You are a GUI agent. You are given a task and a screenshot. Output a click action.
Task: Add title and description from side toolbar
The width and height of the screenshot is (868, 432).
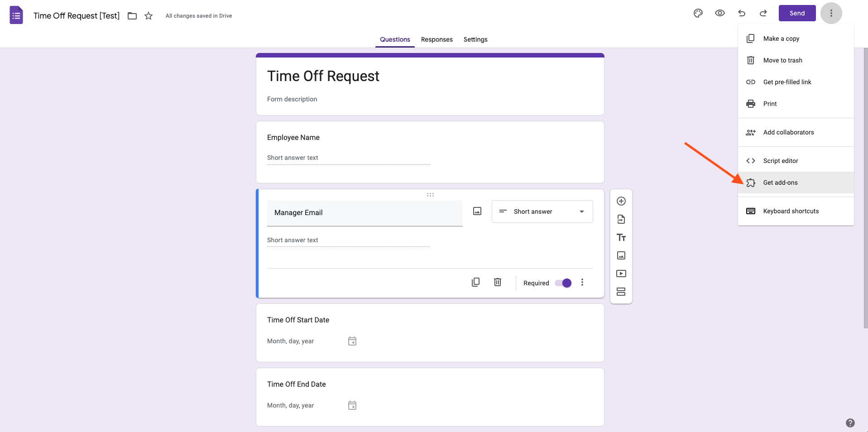pyautogui.click(x=621, y=237)
